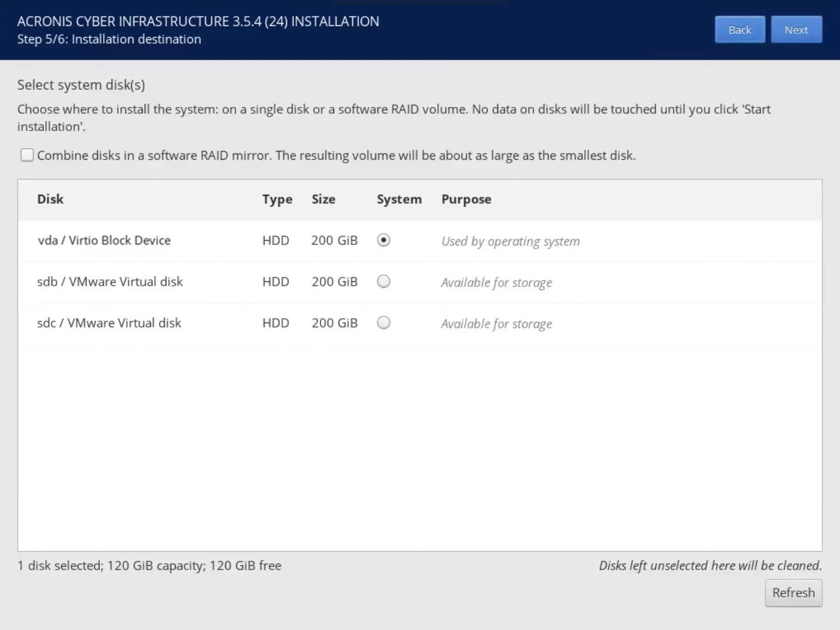The width and height of the screenshot is (840, 630).
Task: Click the Back button
Action: (x=739, y=30)
